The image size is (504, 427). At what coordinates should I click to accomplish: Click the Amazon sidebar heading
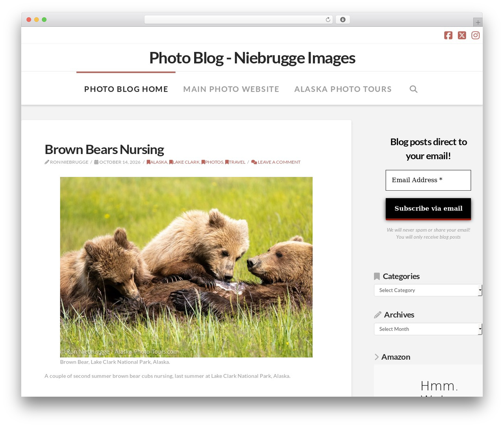point(396,357)
